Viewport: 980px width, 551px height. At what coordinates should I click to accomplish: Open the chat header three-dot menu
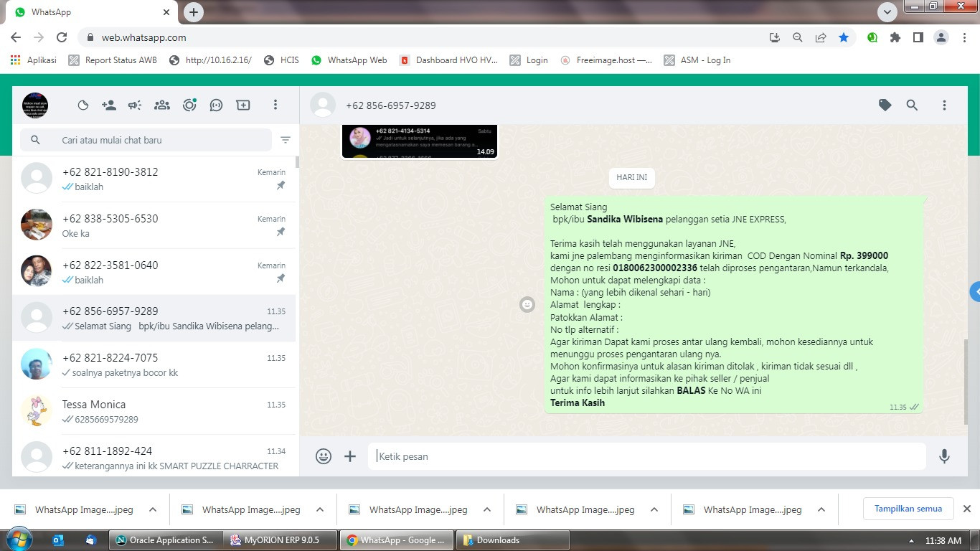pos(944,105)
